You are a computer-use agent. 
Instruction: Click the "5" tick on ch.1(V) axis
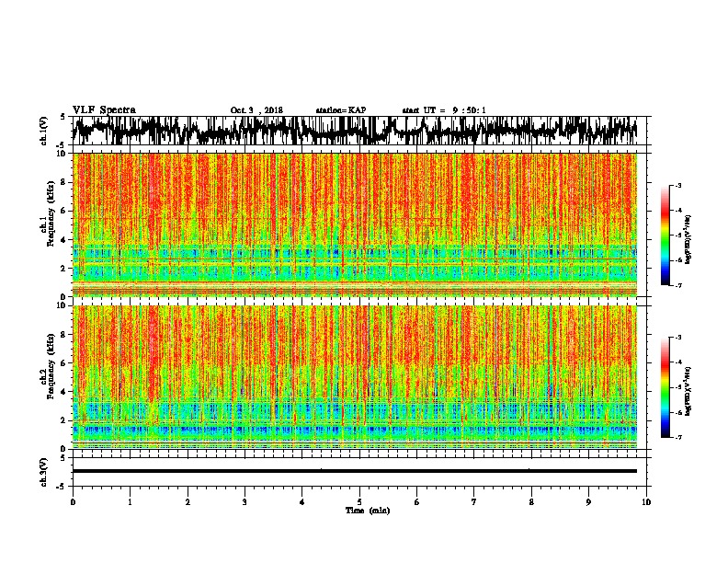(x=63, y=117)
